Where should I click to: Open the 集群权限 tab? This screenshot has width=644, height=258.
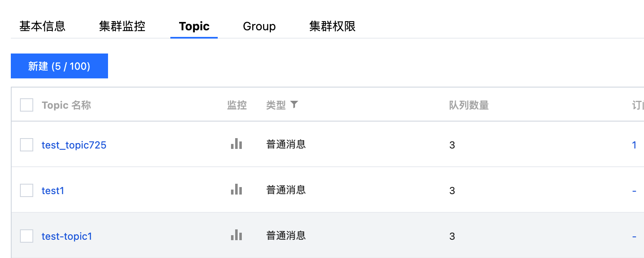point(332,26)
